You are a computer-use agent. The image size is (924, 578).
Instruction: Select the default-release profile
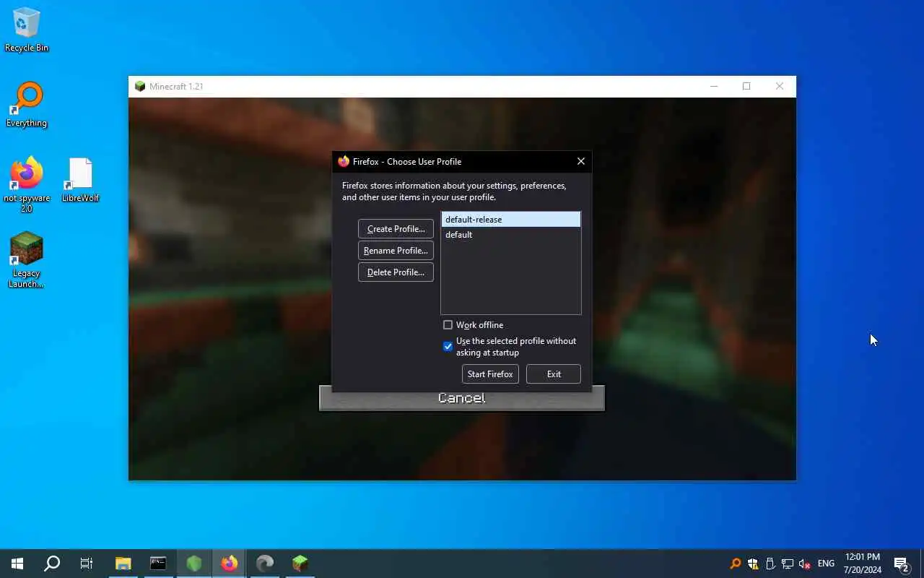pyautogui.click(x=510, y=220)
